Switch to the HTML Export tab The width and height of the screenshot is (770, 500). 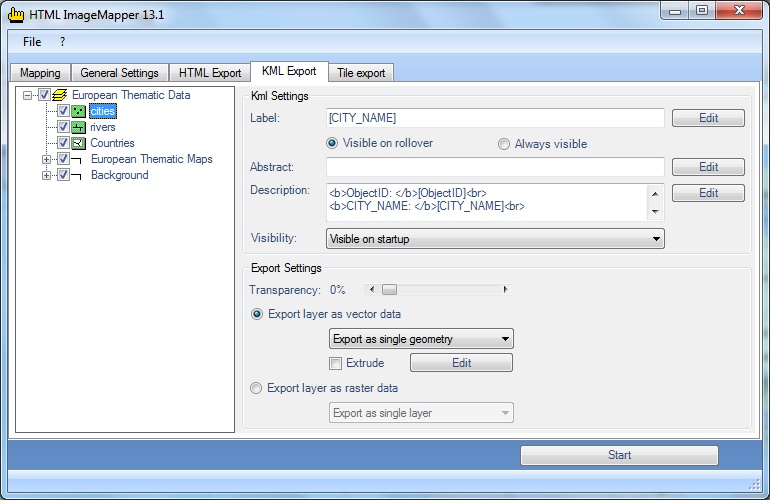(210, 73)
